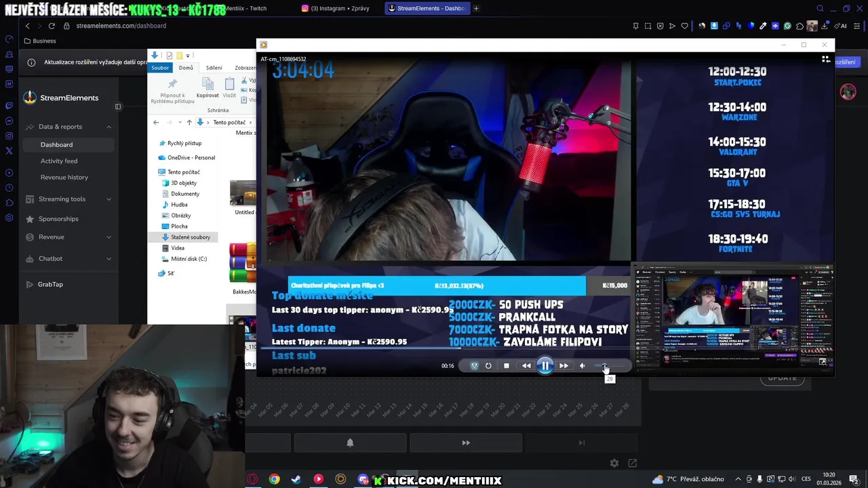Screen dimensions: 868x488
Task: Rewind the video in media player
Action: 526,366
